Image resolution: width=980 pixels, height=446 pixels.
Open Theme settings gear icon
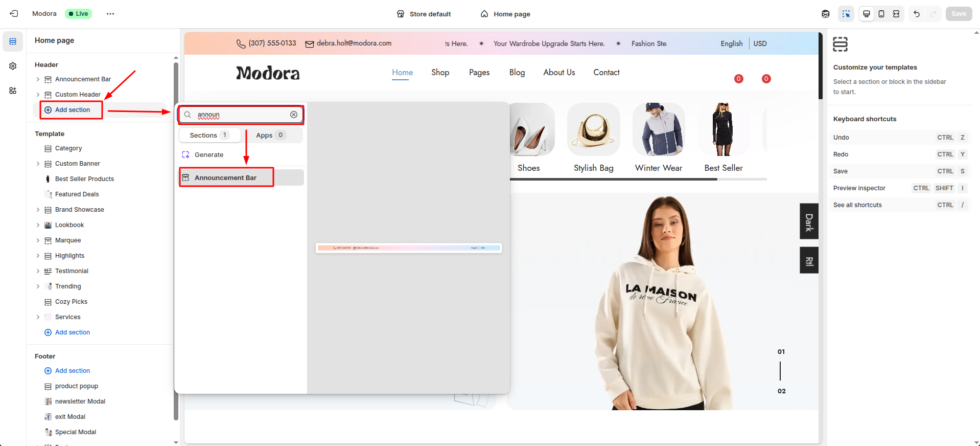(13, 66)
